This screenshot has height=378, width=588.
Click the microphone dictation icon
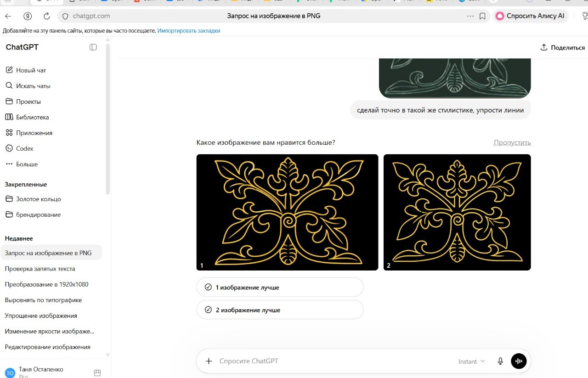[500, 361]
